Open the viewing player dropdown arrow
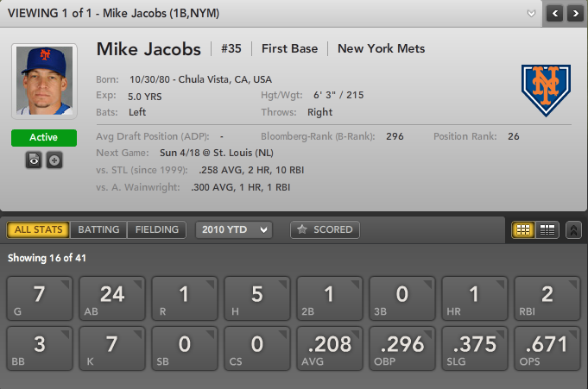This screenshot has height=389, width=588. (532, 14)
